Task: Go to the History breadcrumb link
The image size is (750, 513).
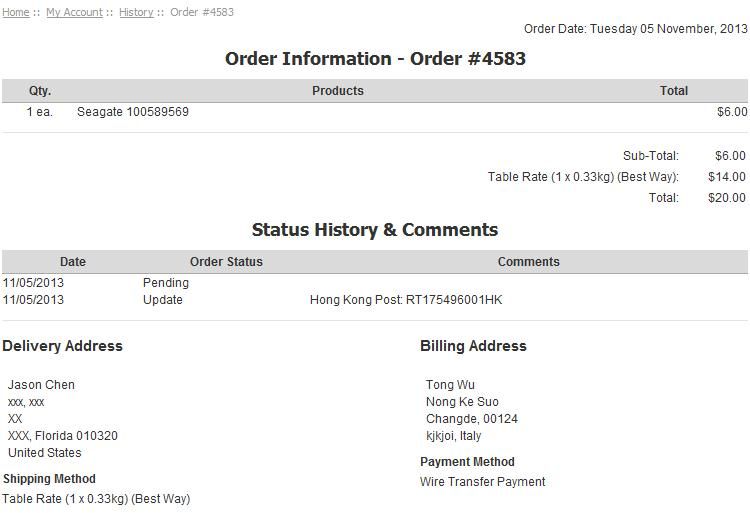Action: 136,12
